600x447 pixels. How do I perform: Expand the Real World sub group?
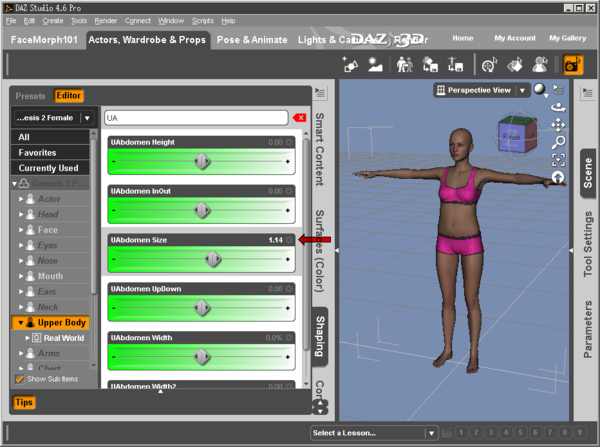click(x=27, y=338)
